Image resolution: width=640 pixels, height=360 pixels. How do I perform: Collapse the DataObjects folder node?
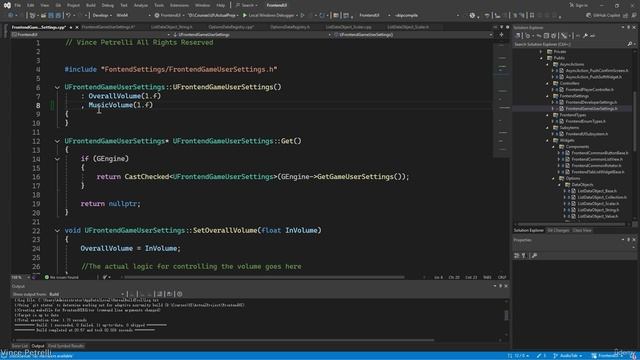tap(560, 184)
